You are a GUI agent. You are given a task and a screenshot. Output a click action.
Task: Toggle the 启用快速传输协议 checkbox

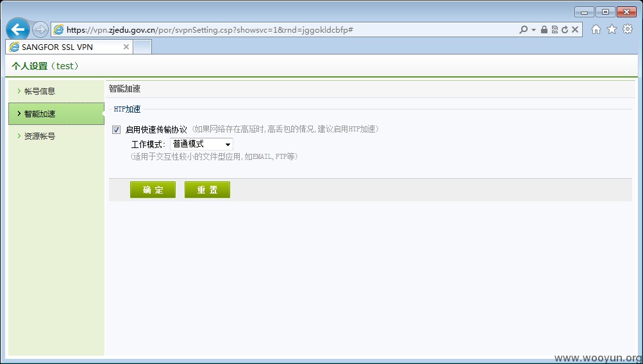pyautogui.click(x=117, y=130)
